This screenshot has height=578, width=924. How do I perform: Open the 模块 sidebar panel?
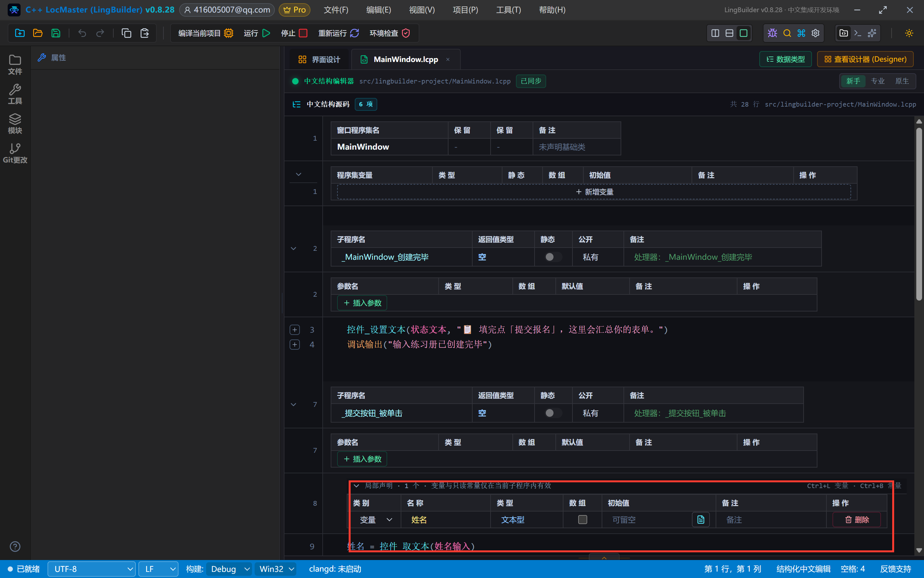[15, 124]
